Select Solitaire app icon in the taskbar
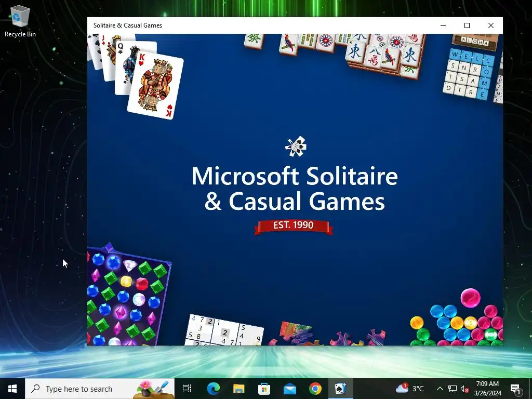The width and height of the screenshot is (532, 399). [341, 389]
